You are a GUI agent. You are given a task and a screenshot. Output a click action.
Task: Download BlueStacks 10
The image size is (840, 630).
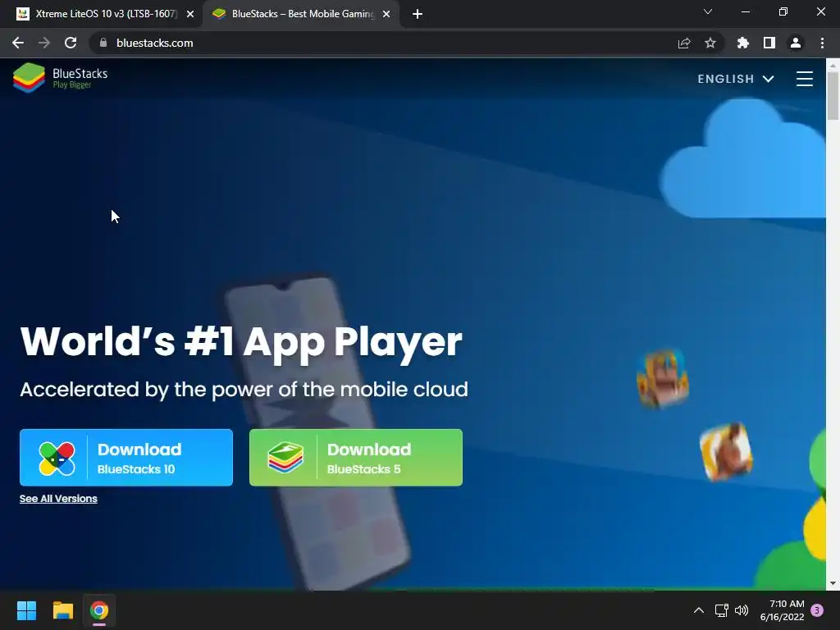pyautogui.click(x=126, y=458)
